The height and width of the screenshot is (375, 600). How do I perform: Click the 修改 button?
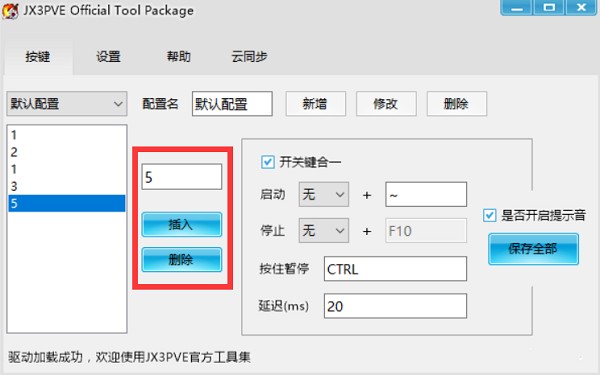(386, 104)
